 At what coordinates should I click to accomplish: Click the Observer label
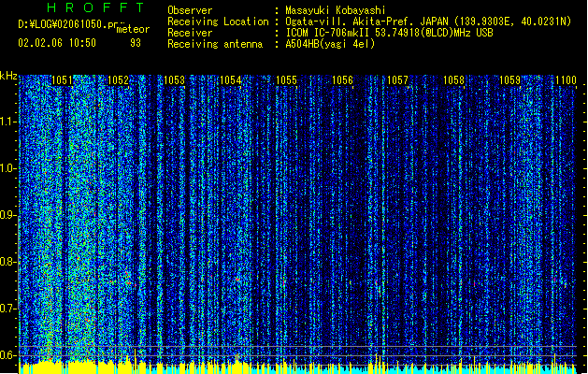point(190,10)
